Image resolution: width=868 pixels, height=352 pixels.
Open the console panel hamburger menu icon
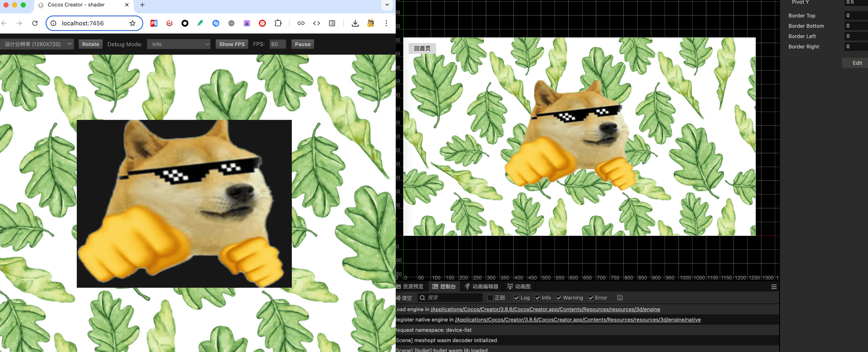(774, 287)
